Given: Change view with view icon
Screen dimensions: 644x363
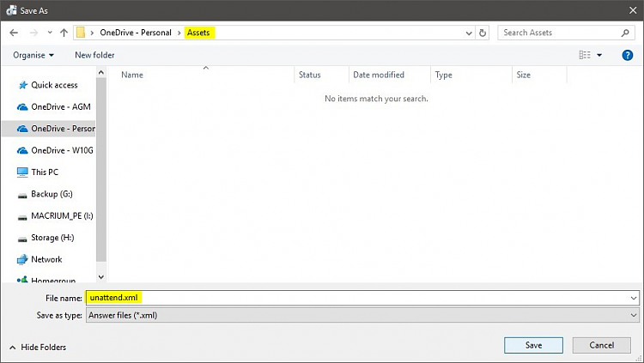Looking at the screenshot, I should pyautogui.click(x=585, y=55).
